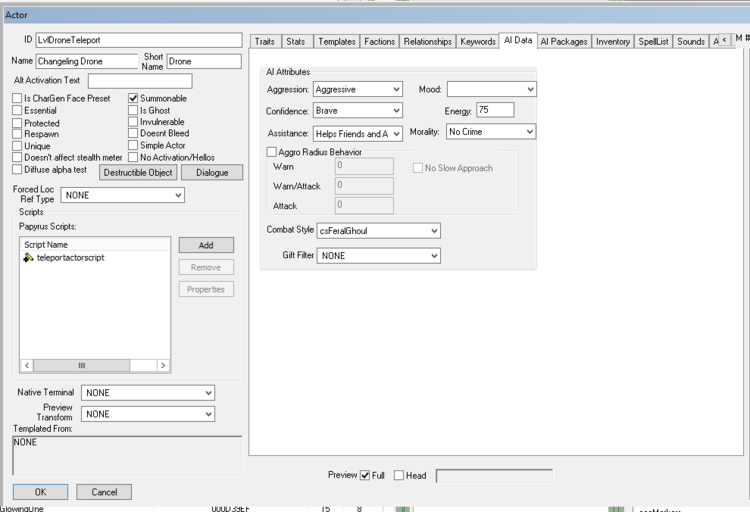Viewport: 750px width, 512px height.
Task: Switch to the Traits tab
Action: [265, 42]
